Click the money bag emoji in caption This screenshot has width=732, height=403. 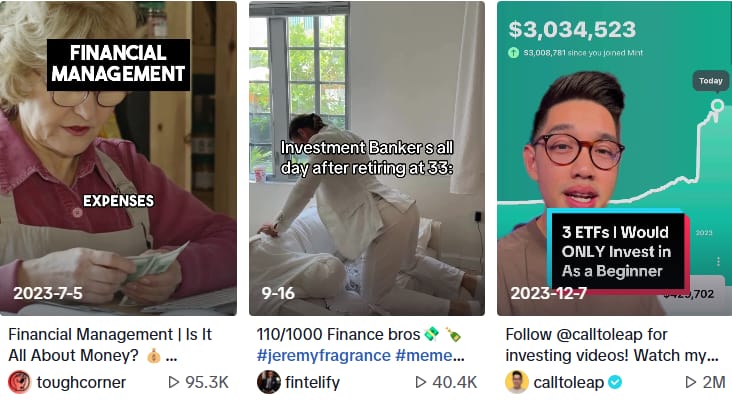click(154, 356)
